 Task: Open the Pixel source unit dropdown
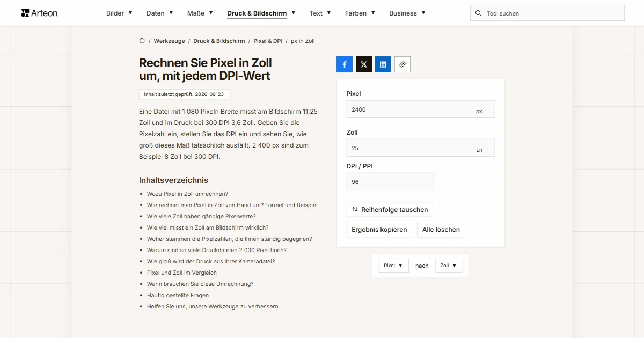point(394,266)
